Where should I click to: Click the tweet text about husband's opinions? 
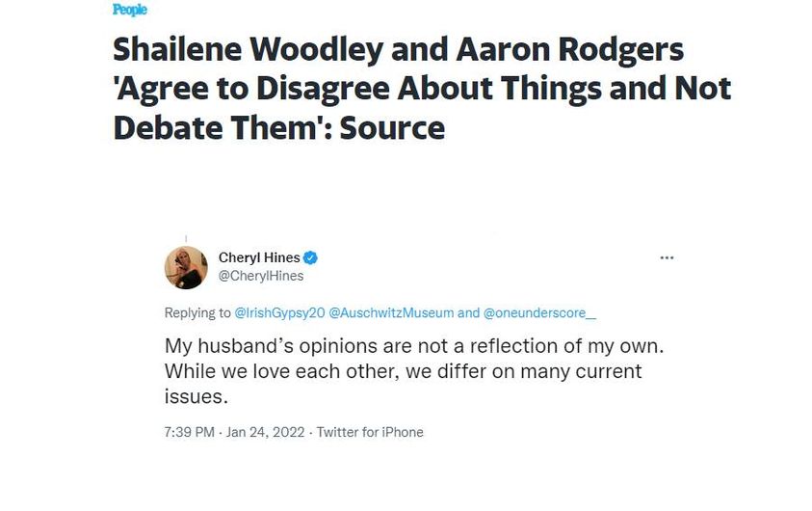click(x=414, y=371)
